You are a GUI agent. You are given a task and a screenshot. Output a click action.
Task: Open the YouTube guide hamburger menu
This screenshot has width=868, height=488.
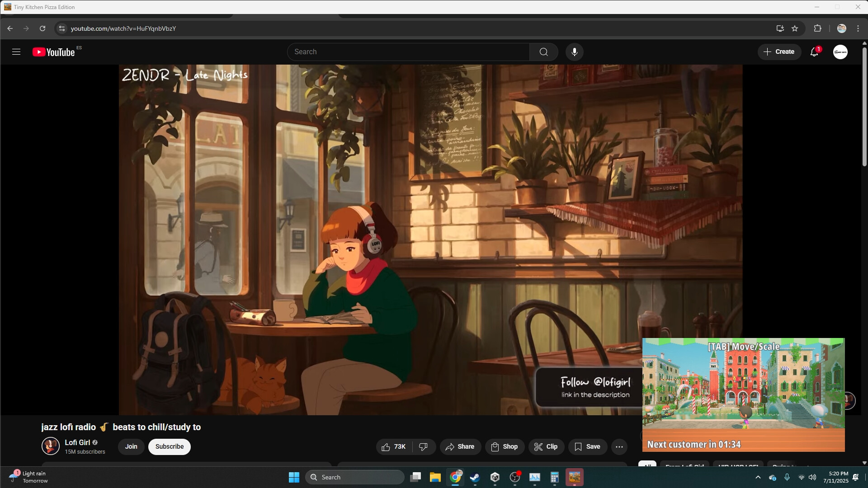pos(16,52)
